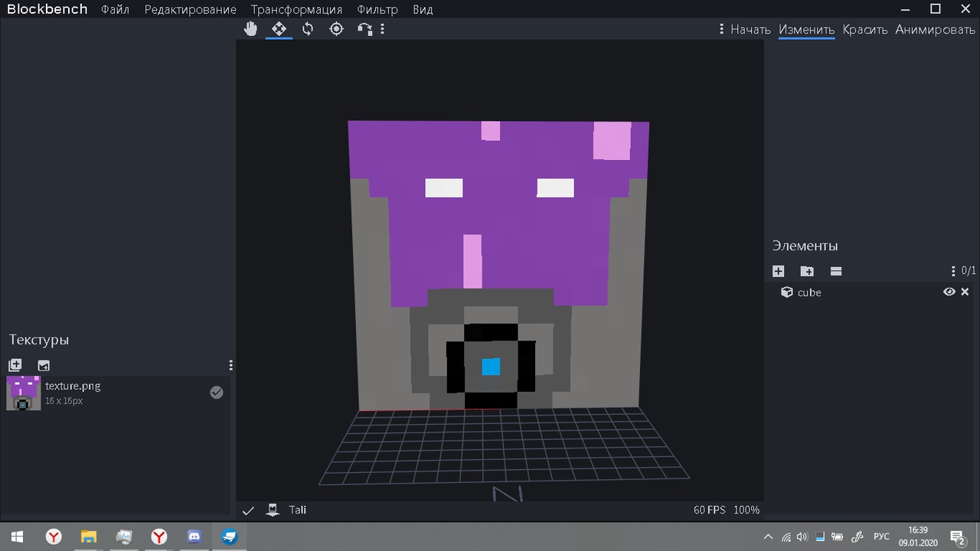
Task: Delete the cube with its X button
Action: pyautogui.click(x=965, y=292)
